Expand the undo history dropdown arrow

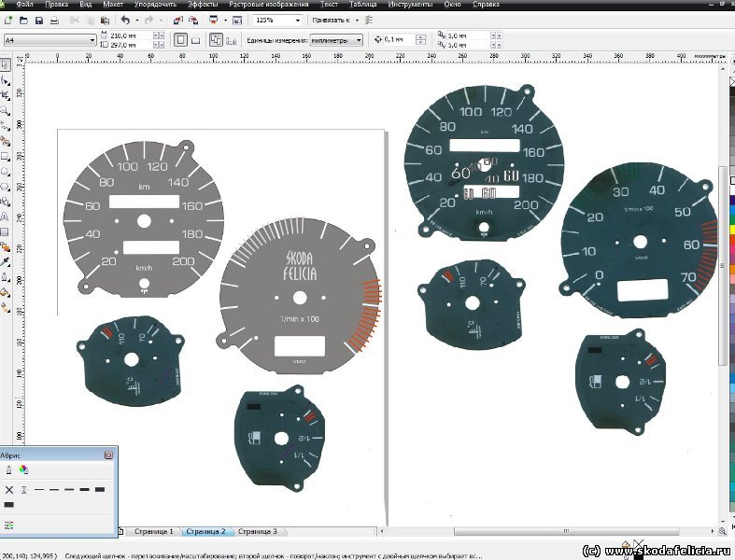click(x=137, y=21)
